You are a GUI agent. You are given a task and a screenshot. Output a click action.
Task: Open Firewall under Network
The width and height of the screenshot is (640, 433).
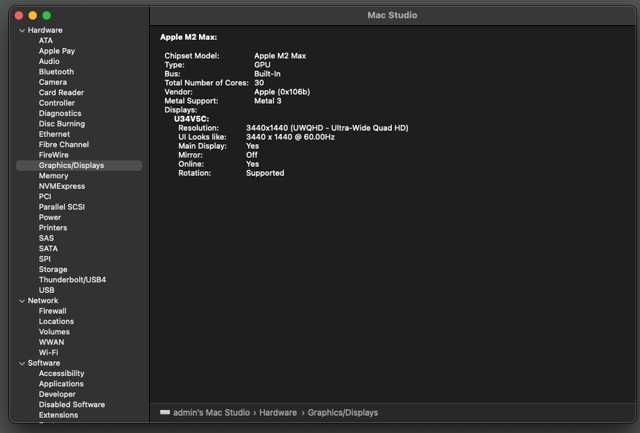point(52,311)
